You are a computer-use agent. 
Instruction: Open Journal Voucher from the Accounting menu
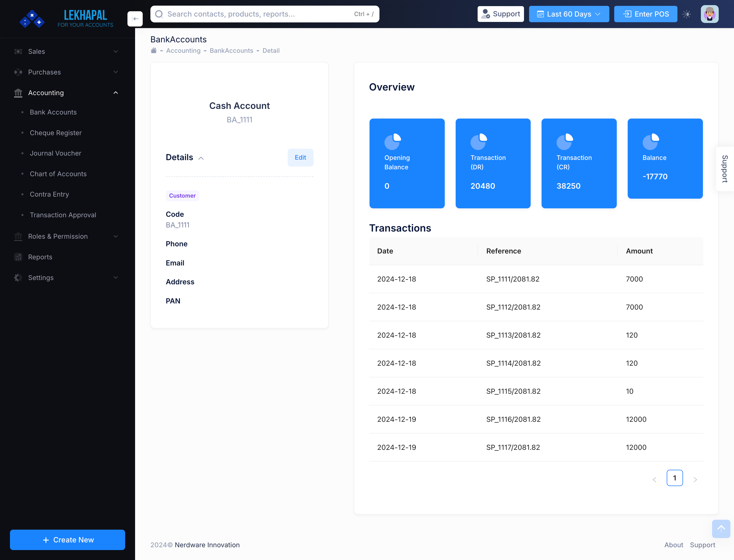[x=56, y=153]
